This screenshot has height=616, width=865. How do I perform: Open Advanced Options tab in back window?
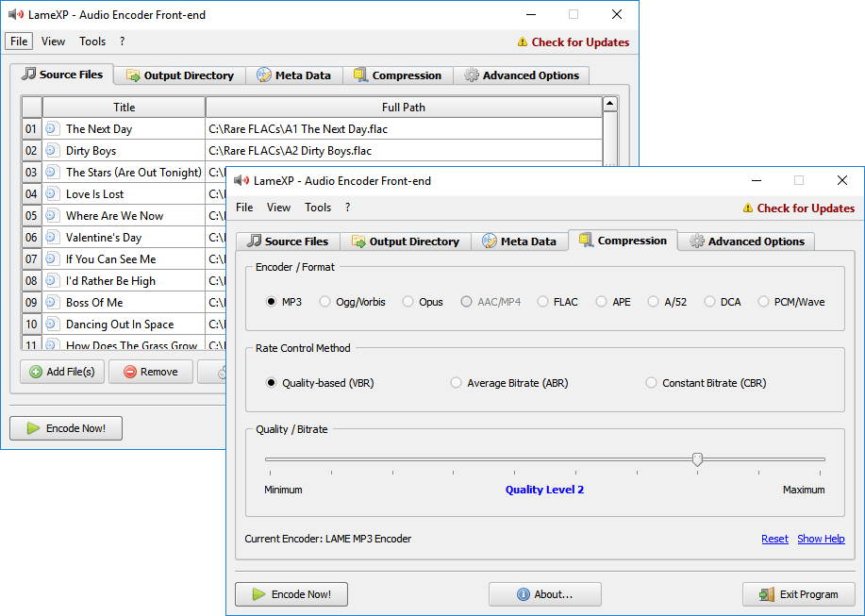click(x=522, y=75)
